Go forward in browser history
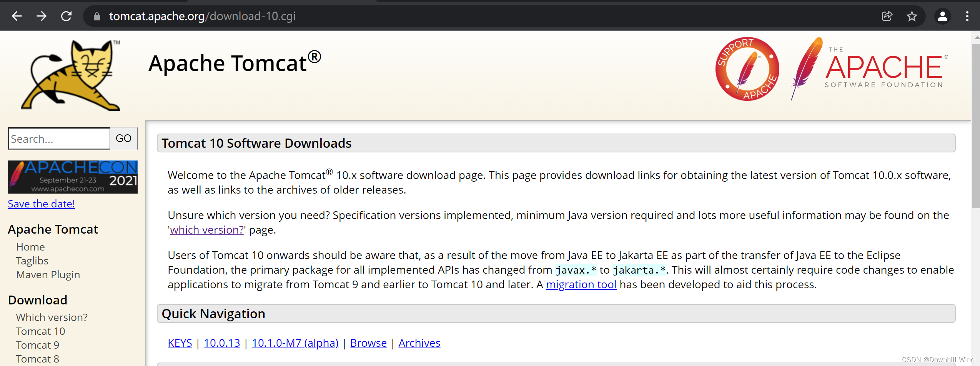This screenshot has width=980, height=366. coord(42,16)
